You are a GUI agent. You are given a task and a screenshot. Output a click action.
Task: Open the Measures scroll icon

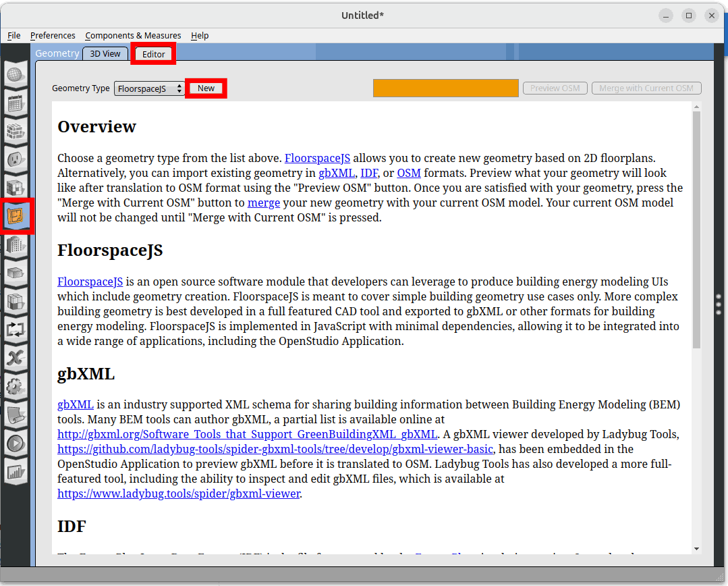click(16, 415)
